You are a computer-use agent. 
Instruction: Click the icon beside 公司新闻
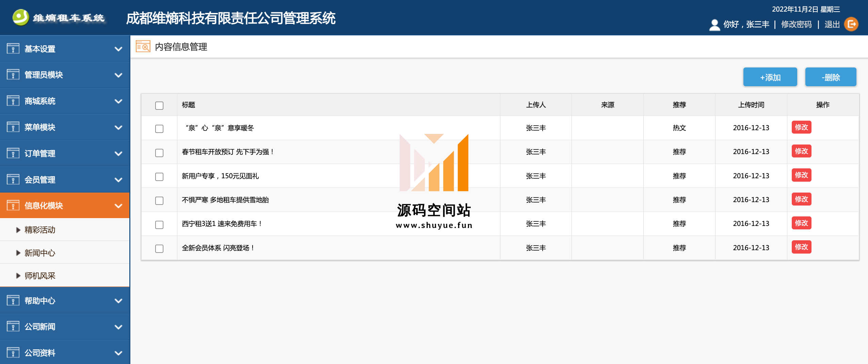coord(13,327)
